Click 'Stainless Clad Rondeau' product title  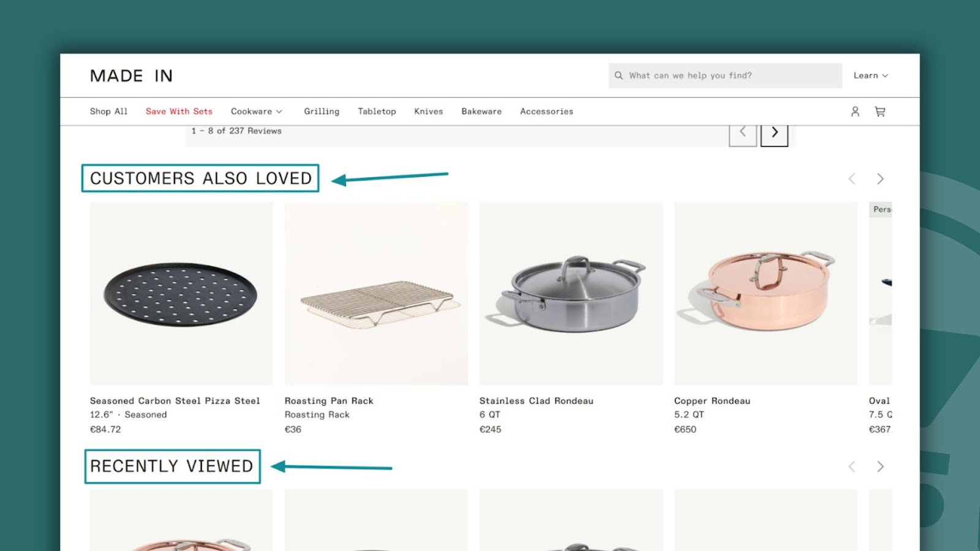point(536,401)
